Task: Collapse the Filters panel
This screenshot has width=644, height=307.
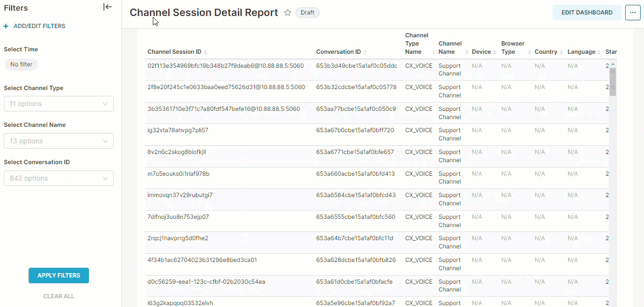Action: pyautogui.click(x=107, y=7)
